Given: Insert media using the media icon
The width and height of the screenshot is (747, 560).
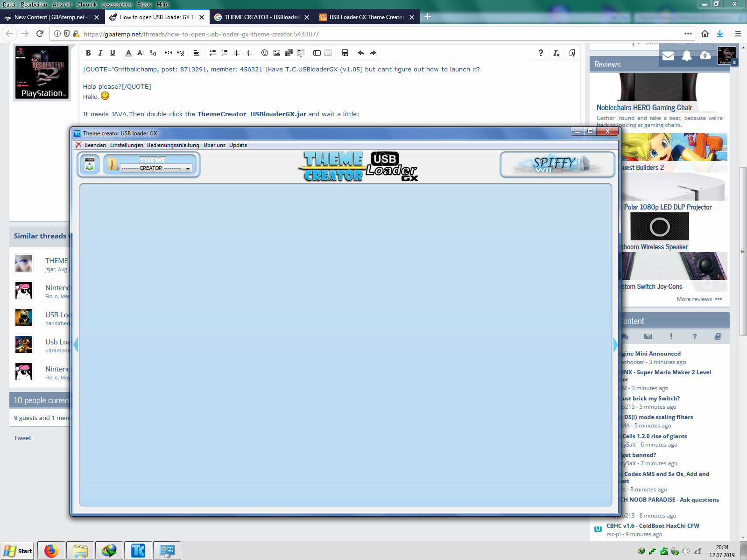Looking at the screenshot, I should point(289,53).
